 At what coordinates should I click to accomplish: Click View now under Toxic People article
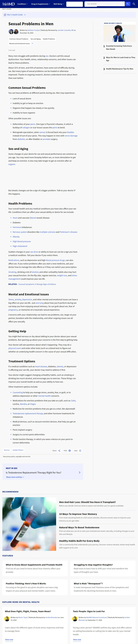(x=77, y=639)
